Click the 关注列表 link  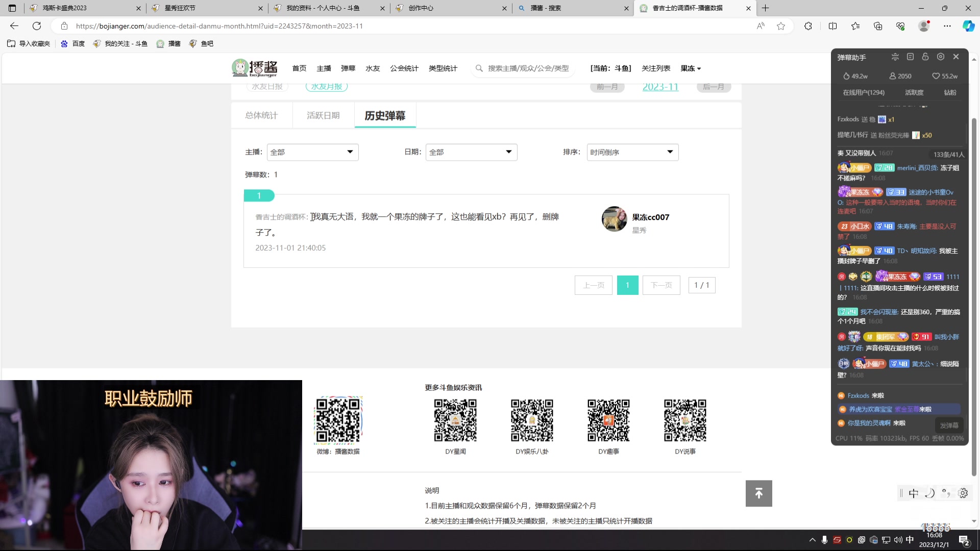tap(656, 68)
